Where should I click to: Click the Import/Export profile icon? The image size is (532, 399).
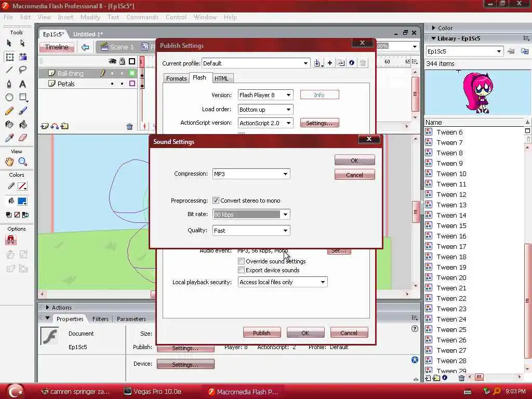click(x=317, y=63)
